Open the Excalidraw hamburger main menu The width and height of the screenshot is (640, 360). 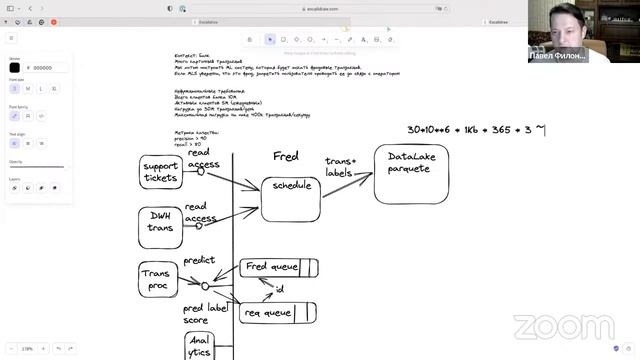coord(11,38)
